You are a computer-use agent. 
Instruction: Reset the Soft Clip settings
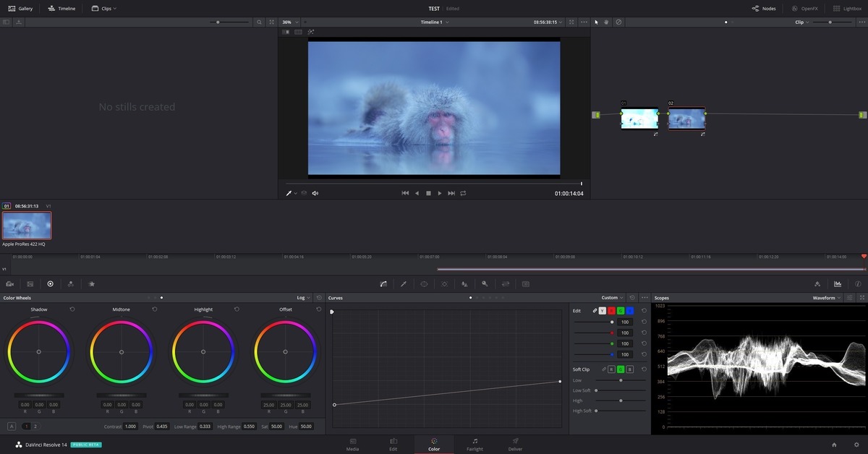click(644, 369)
